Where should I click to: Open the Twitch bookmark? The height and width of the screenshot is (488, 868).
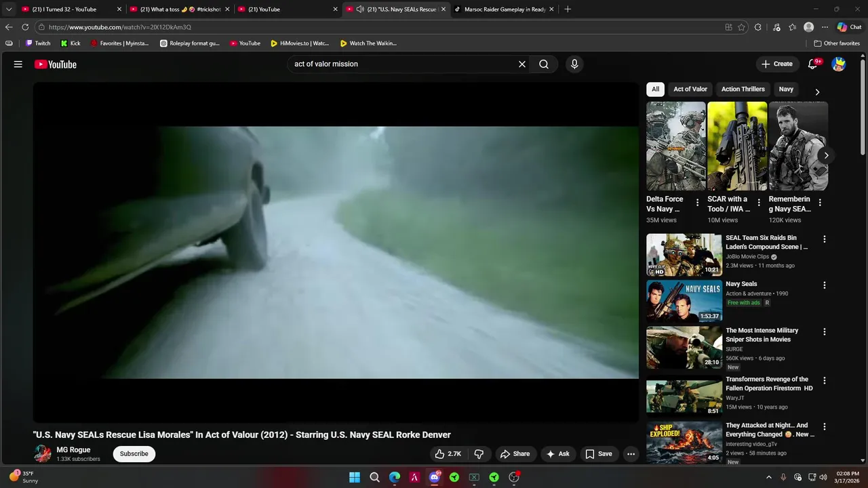click(38, 43)
